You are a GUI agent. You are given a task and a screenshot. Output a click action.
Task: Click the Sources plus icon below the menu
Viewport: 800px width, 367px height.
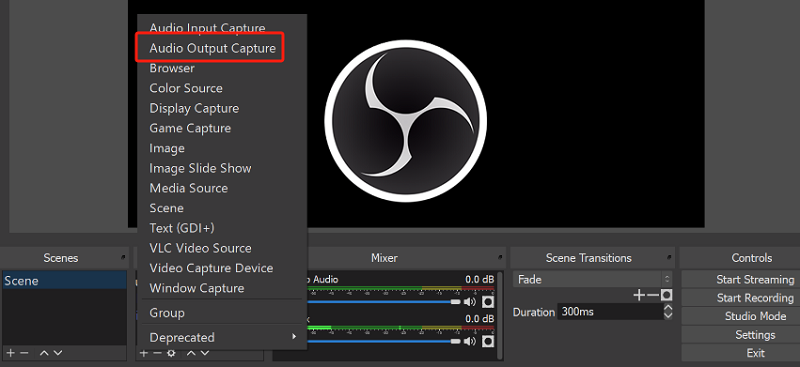(x=144, y=353)
